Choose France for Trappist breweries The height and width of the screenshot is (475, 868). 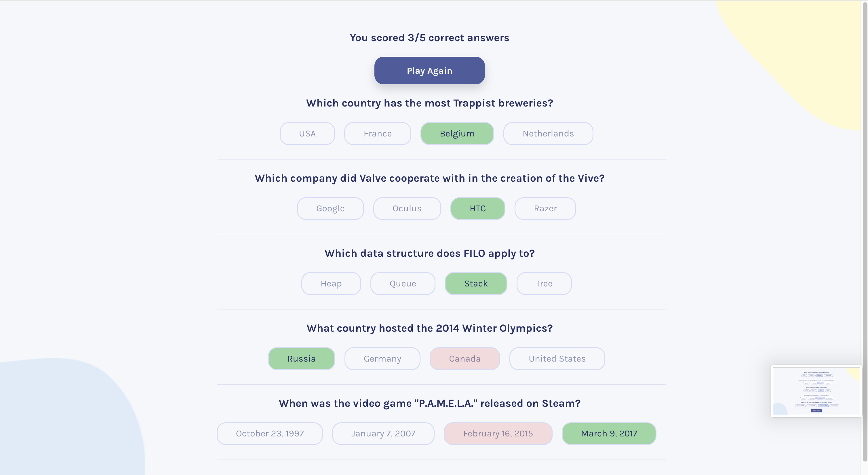coord(377,134)
